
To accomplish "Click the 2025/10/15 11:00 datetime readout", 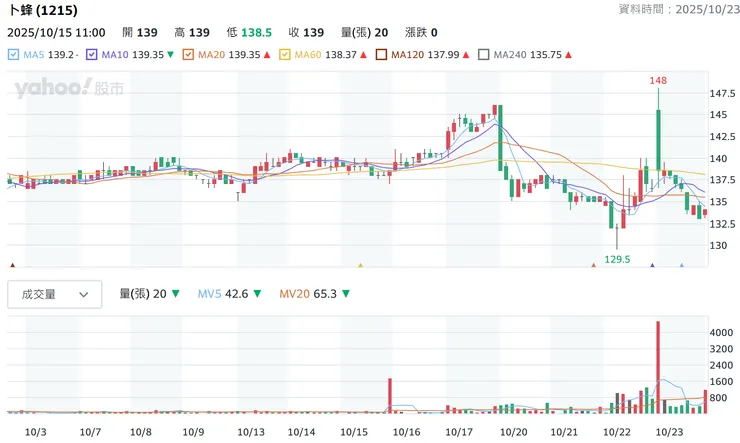I will (56, 33).
